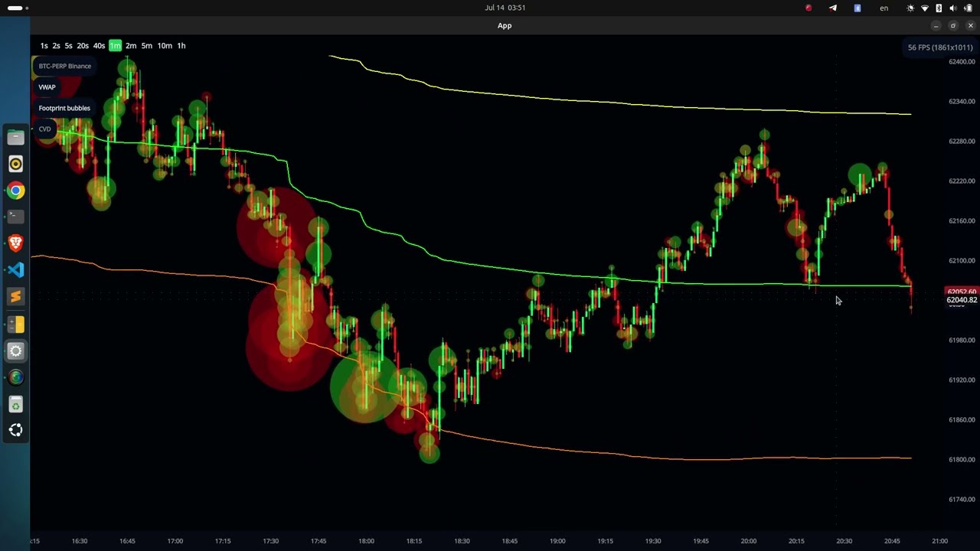Click the 62040.82 crosshair price label
This screenshot has width=980, height=551.
click(962, 300)
